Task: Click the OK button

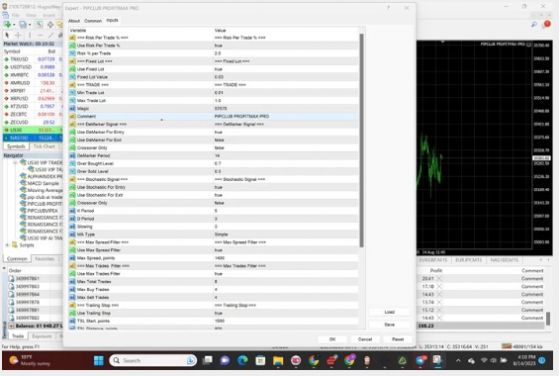Action: 332,339
